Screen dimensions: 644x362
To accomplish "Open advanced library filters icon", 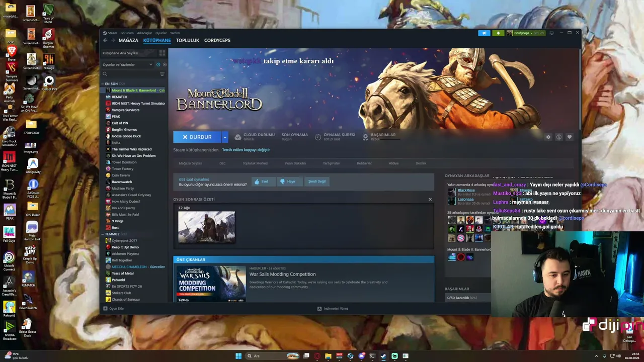I will [162, 74].
